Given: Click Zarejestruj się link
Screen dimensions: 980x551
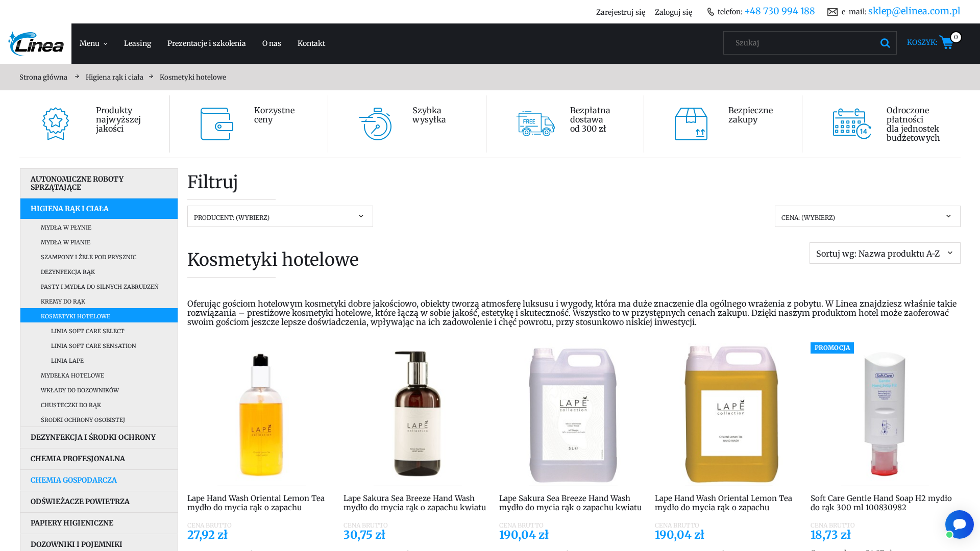Looking at the screenshot, I should (x=621, y=12).
